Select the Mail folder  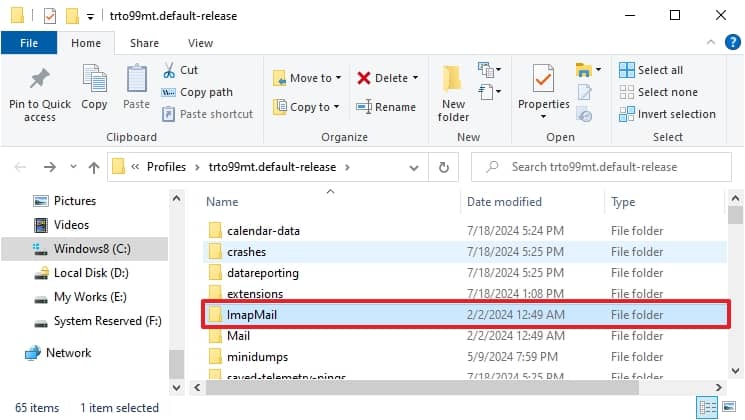coord(465,336)
